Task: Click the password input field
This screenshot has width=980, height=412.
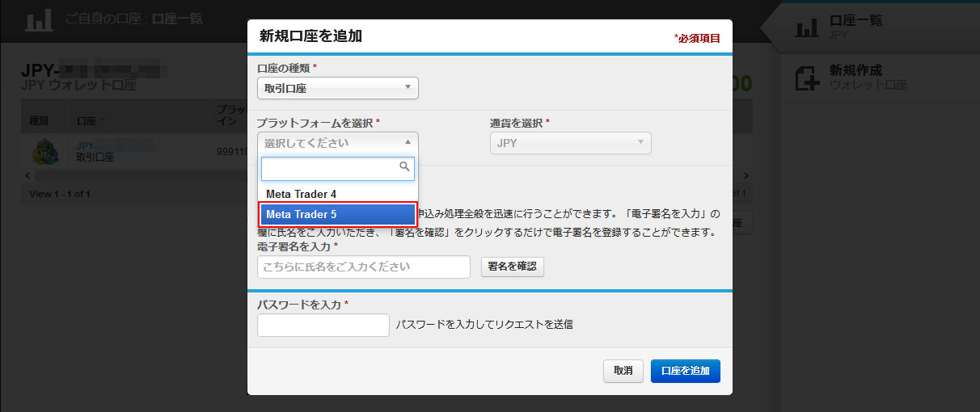Action: [x=323, y=325]
